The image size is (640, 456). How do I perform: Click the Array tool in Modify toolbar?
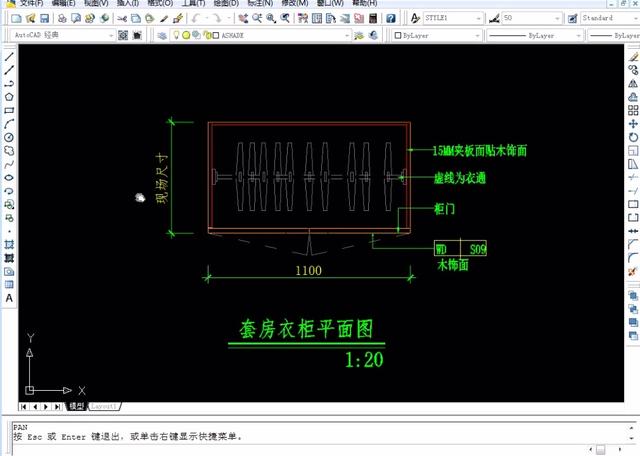click(x=633, y=110)
